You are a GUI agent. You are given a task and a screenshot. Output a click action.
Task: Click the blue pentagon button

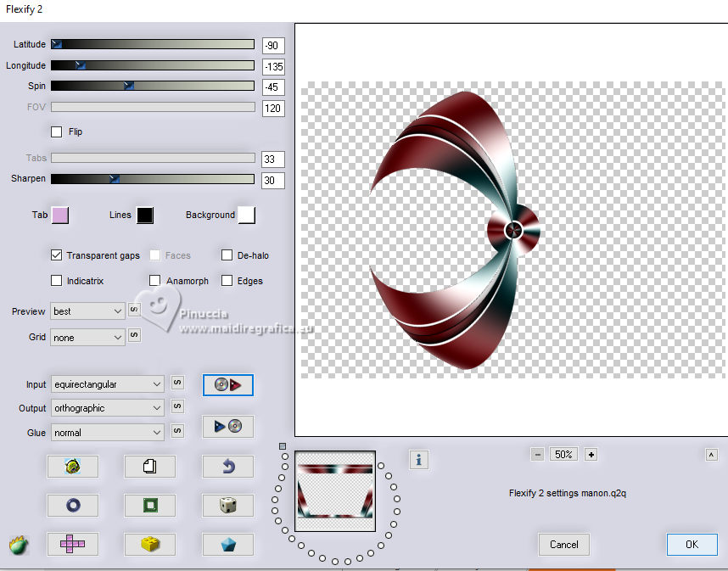[227, 544]
